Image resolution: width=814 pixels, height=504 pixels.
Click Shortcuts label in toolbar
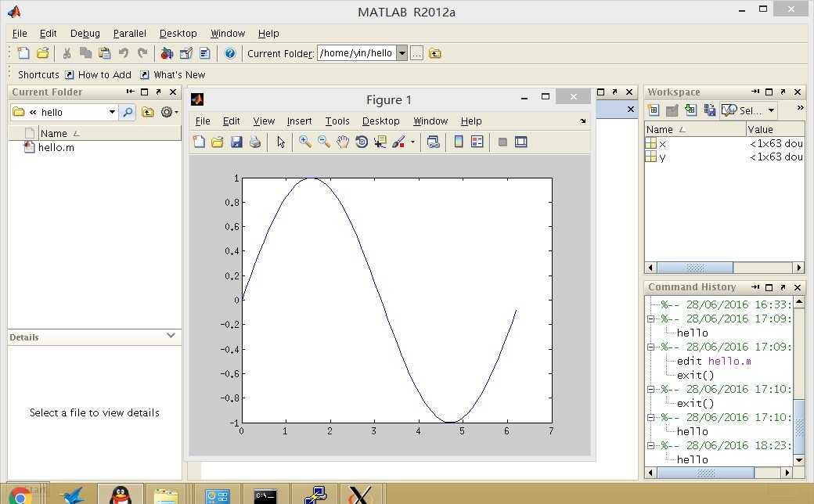pyautogui.click(x=38, y=75)
